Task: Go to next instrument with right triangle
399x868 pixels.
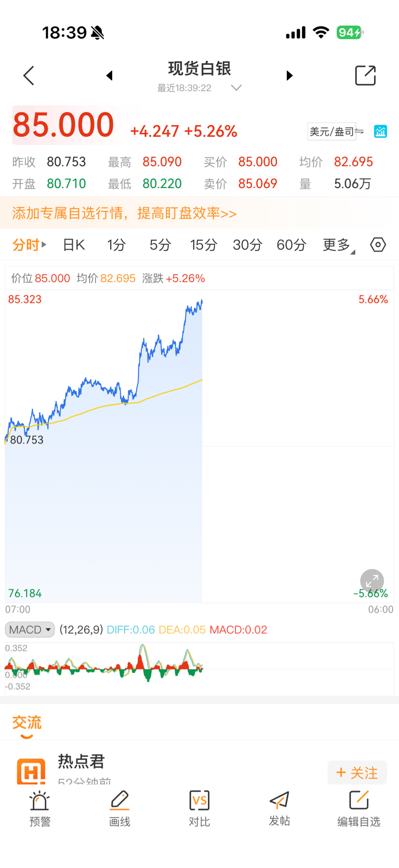Action: click(x=289, y=76)
